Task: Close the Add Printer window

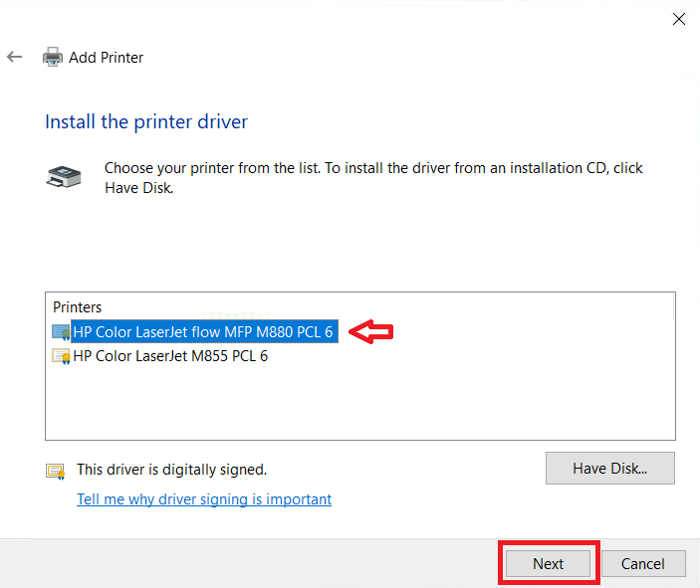Action: [x=678, y=19]
